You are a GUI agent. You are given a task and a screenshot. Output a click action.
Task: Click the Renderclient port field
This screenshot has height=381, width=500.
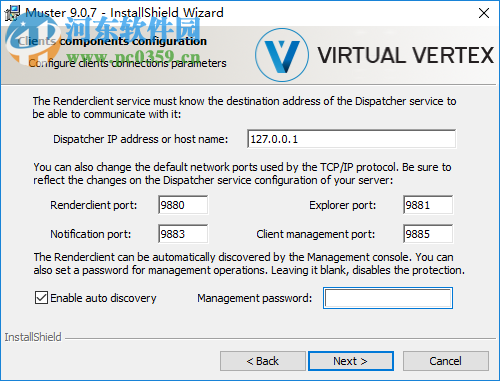pos(183,205)
